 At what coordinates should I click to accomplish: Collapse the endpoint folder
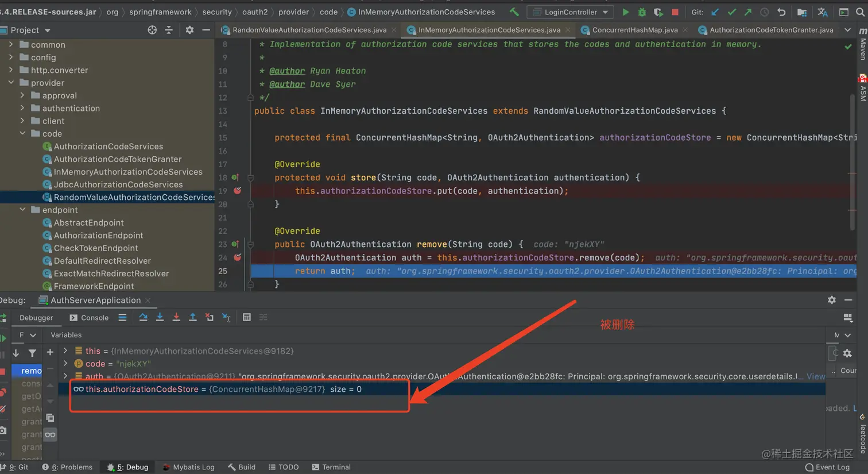[22, 210]
